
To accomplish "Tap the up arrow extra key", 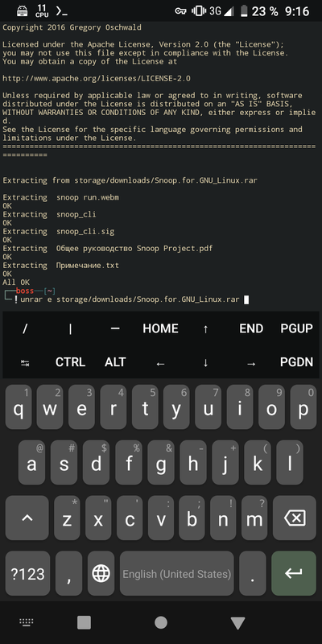I will click(206, 328).
